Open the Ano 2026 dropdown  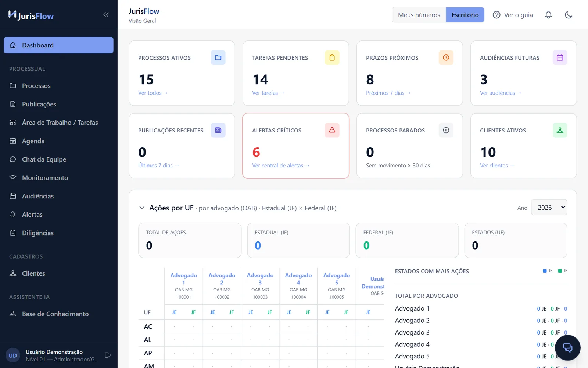549,208
